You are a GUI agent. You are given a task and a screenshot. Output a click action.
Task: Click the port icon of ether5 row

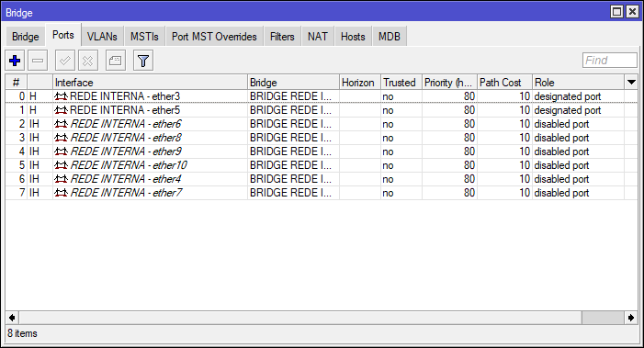click(x=61, y=110)
